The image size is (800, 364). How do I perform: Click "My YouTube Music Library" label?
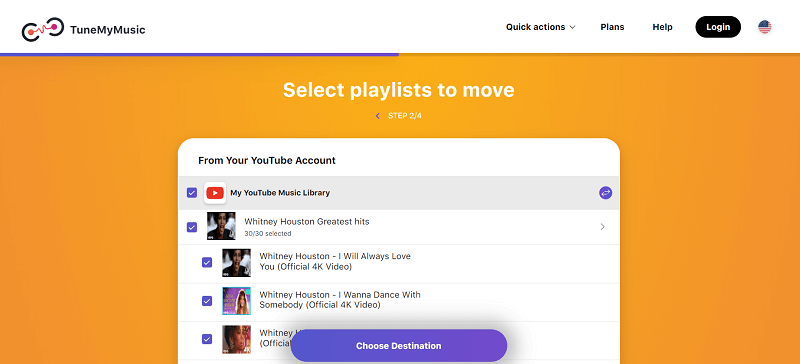280,193
